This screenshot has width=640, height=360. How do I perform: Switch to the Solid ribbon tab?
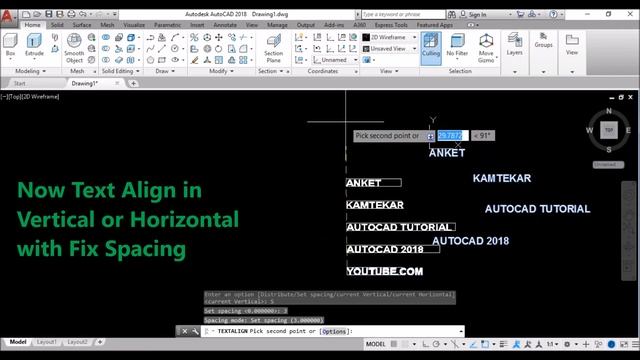tap(57, 25)
